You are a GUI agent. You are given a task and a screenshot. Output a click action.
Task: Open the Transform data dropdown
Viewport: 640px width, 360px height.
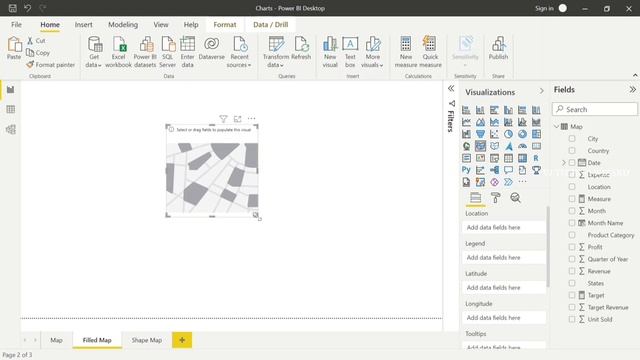[x=275, y=52]
